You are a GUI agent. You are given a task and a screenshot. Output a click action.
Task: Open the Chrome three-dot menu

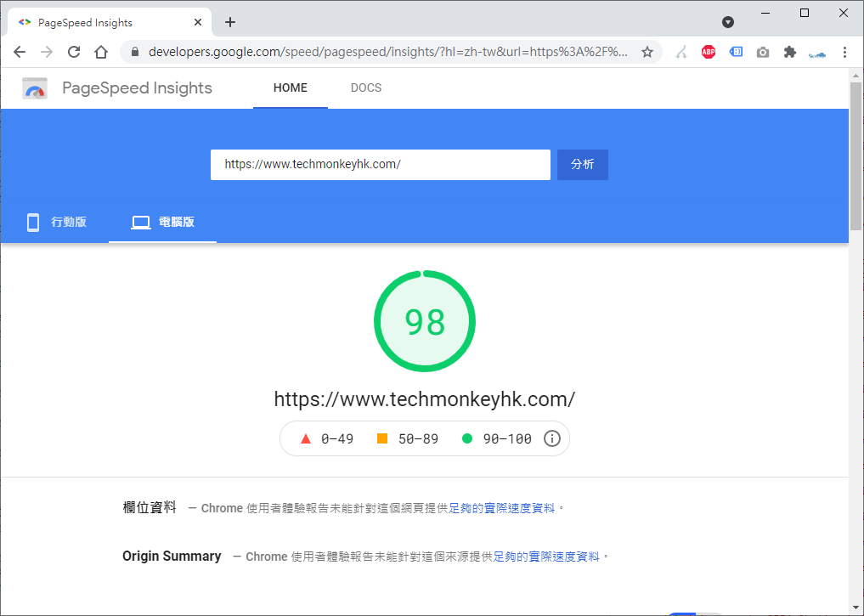pos(844,52)
